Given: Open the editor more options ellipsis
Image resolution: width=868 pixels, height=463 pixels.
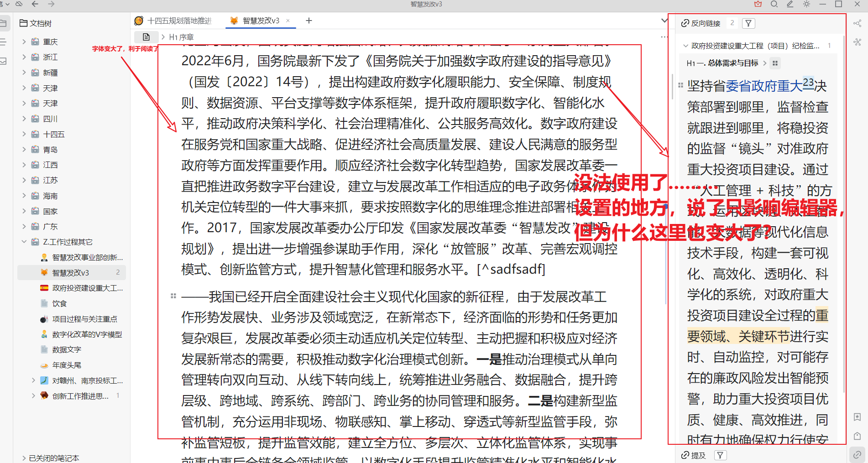Looking at the screenshot, I should click(x=664, y=37).
